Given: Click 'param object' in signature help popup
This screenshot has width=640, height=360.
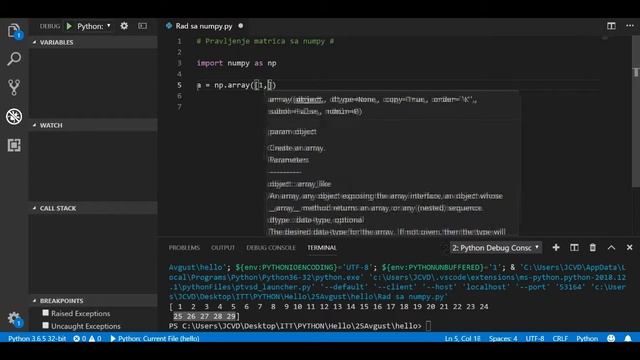Looking at the screenshot, I should (x=292, y=132).
